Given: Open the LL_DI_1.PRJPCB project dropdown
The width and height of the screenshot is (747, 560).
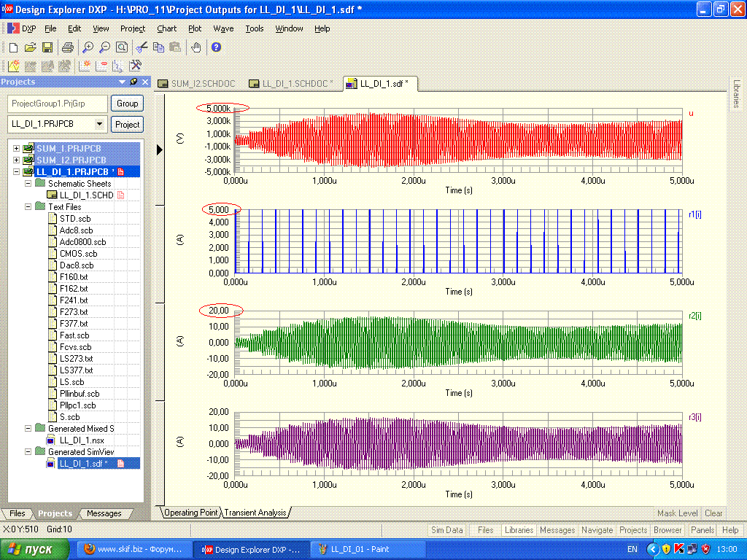Looking at the screenshot, I should click(100, 124).
